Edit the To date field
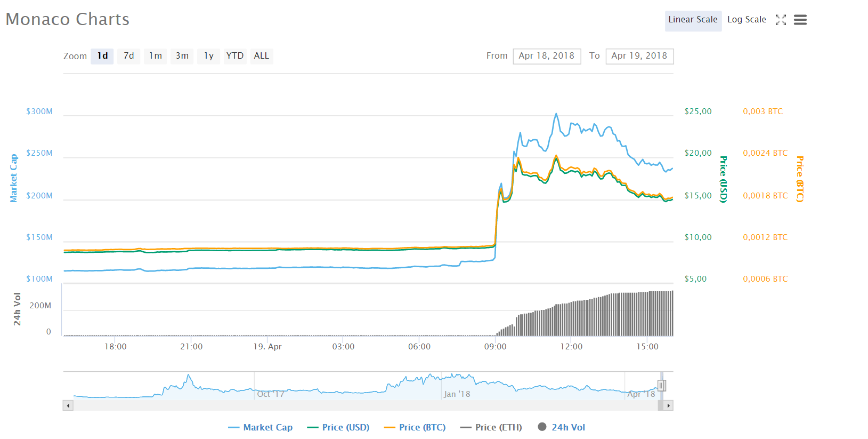Image resolution: width=868 pixels, height=439 pixels. [639, 56]
